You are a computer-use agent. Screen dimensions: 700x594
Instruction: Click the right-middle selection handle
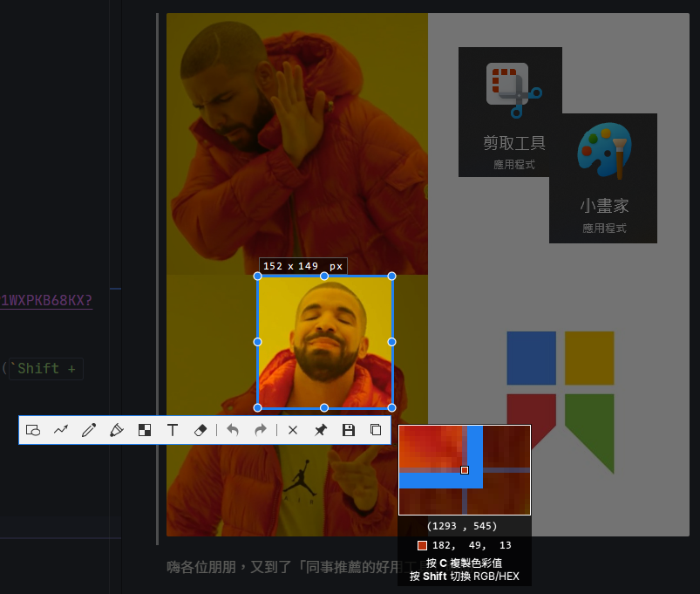[x=392, y=342]
